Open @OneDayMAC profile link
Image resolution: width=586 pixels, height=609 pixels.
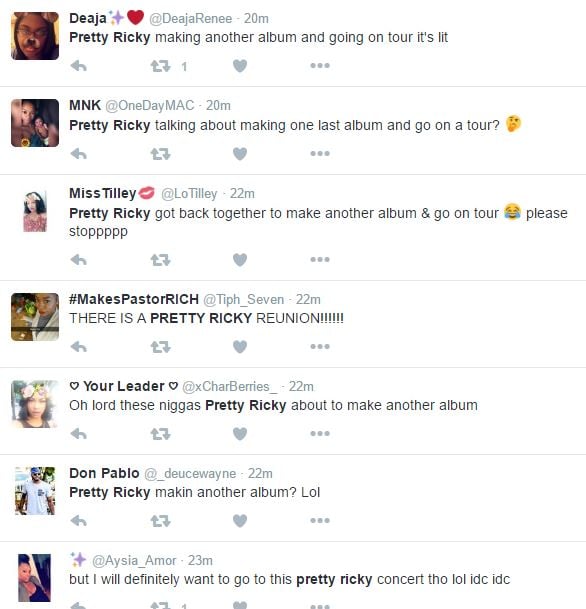tap(150, 106)
